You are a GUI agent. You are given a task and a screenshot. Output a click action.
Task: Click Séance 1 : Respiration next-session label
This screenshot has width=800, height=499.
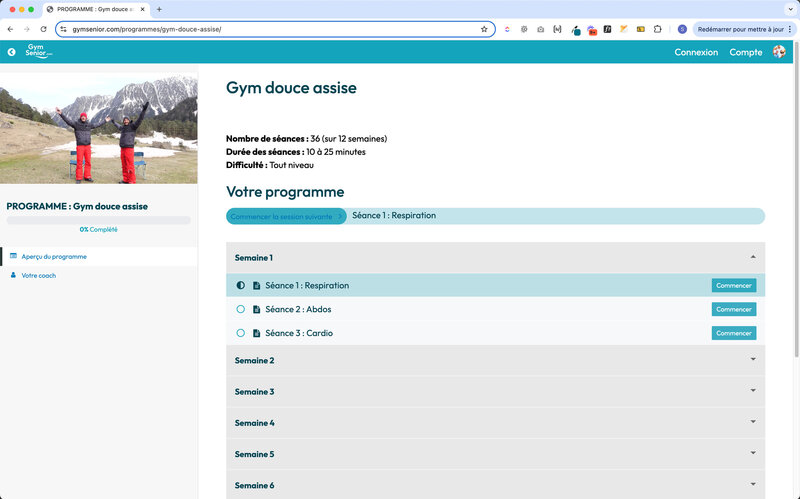pos(394,215)
